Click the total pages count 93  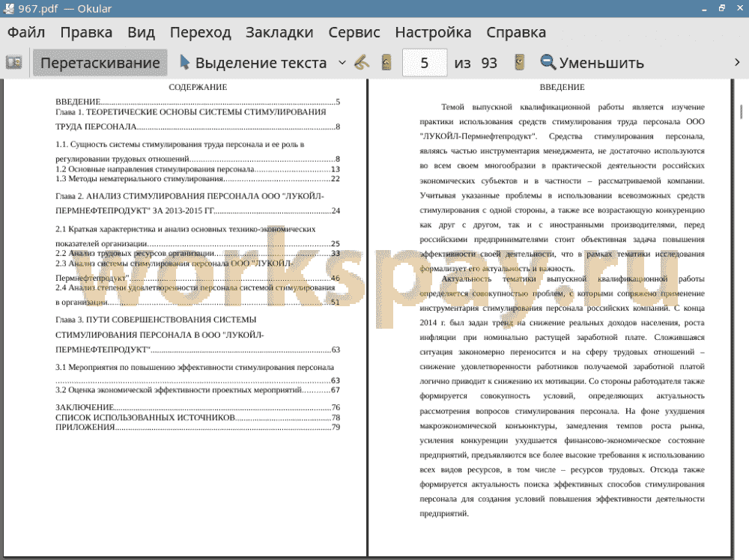click(489, 63)
